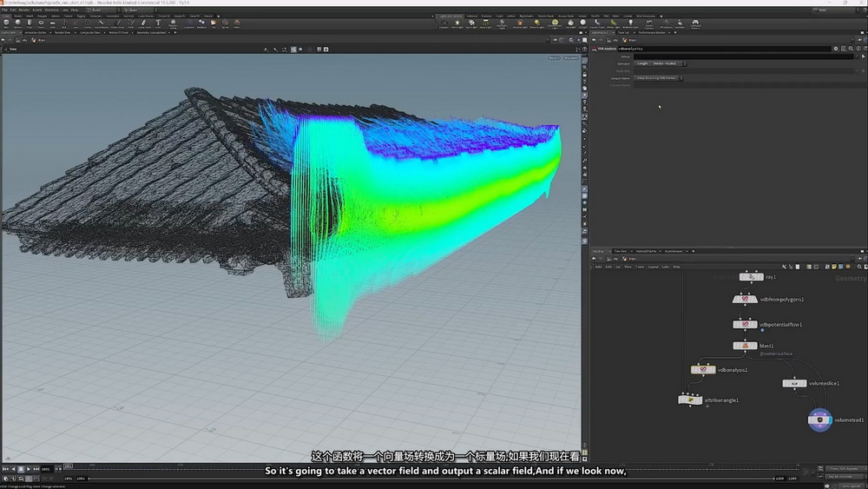Select the Ambient Light shelf tool
Image resolution: width=868 pixels, height=489 pixels.
630,23
